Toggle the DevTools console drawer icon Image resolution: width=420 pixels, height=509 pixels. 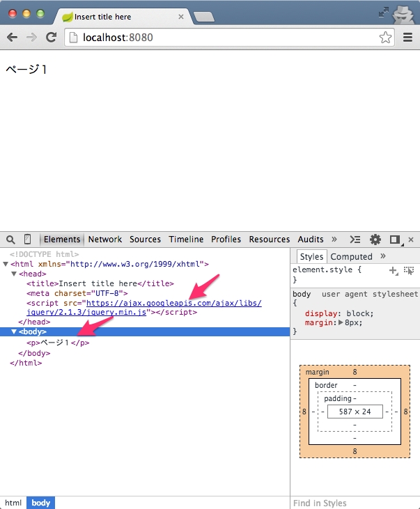point(355,240)
